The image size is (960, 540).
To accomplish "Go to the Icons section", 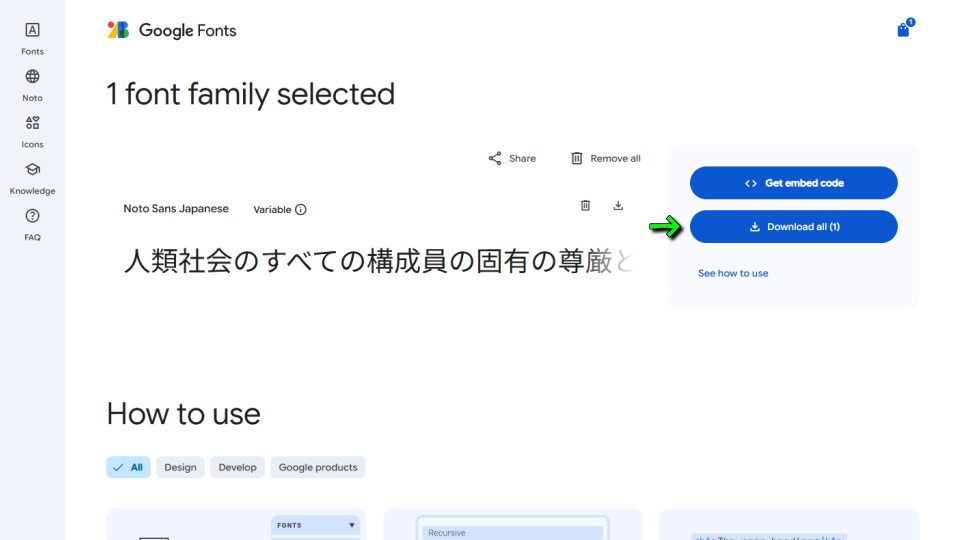I will click(x=32, y=132).
